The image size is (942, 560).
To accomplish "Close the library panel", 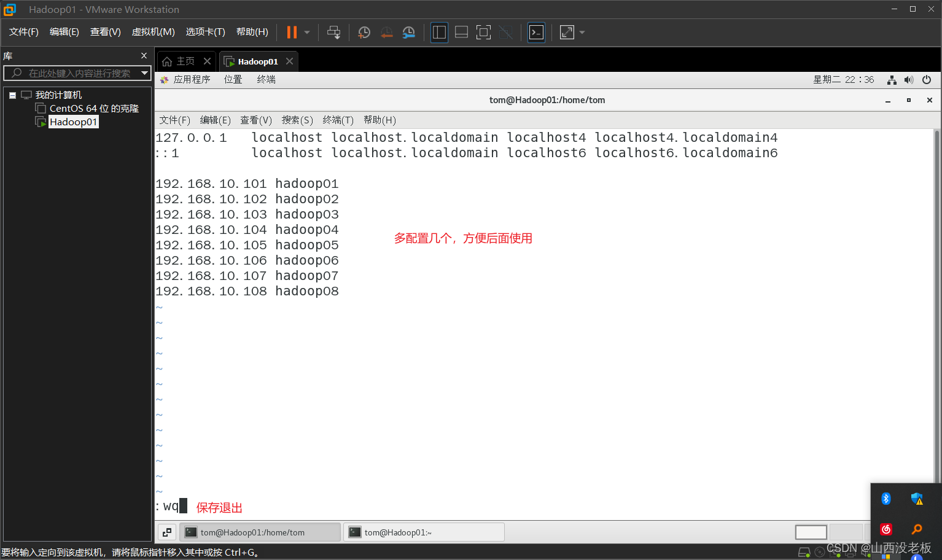I will point(144,56).
